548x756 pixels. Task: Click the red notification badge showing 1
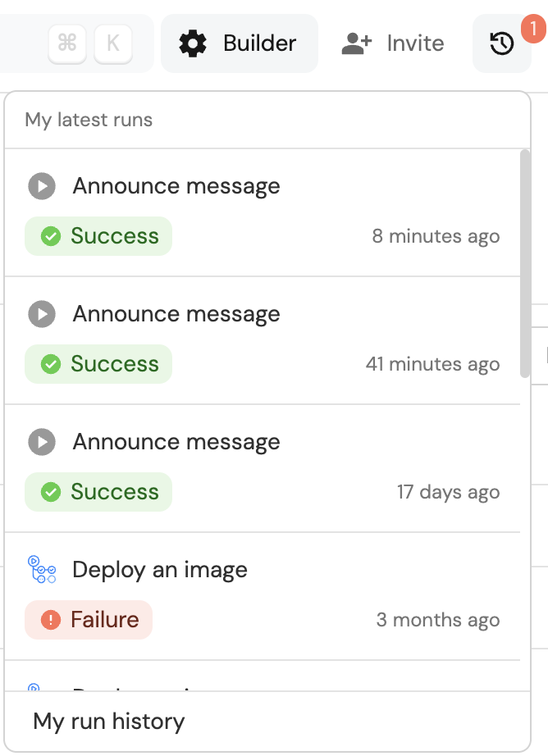pyautogui.click(x=533, y=30)
